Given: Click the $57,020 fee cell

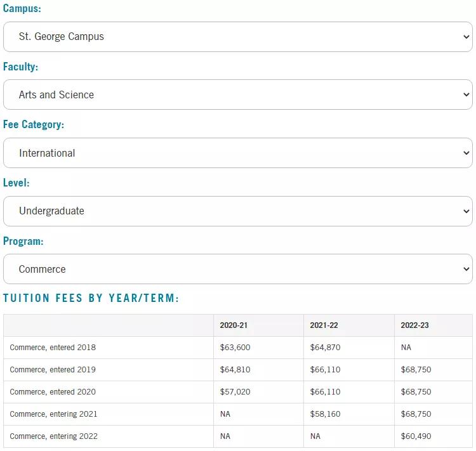Looking at the screenshot, I should coord(235,392).
